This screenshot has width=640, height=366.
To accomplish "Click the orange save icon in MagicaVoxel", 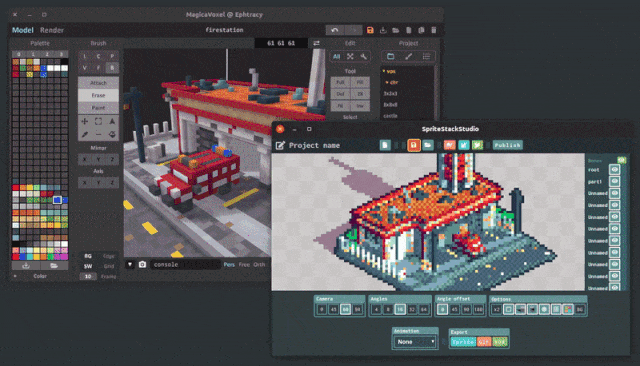I will coord(370,30).
